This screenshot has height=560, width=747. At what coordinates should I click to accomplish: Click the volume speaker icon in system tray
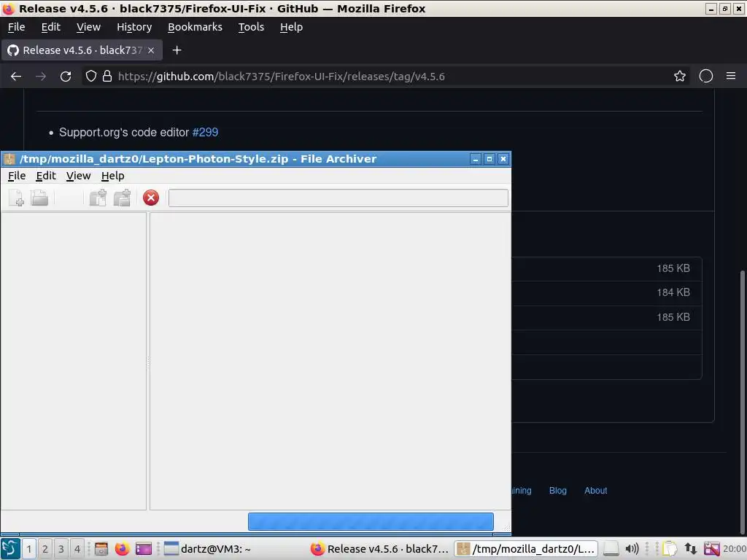tap(632, 549)
